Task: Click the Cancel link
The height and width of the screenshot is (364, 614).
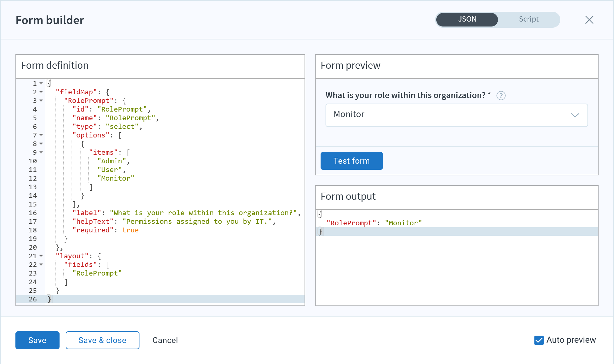Action: click(165, 340)
